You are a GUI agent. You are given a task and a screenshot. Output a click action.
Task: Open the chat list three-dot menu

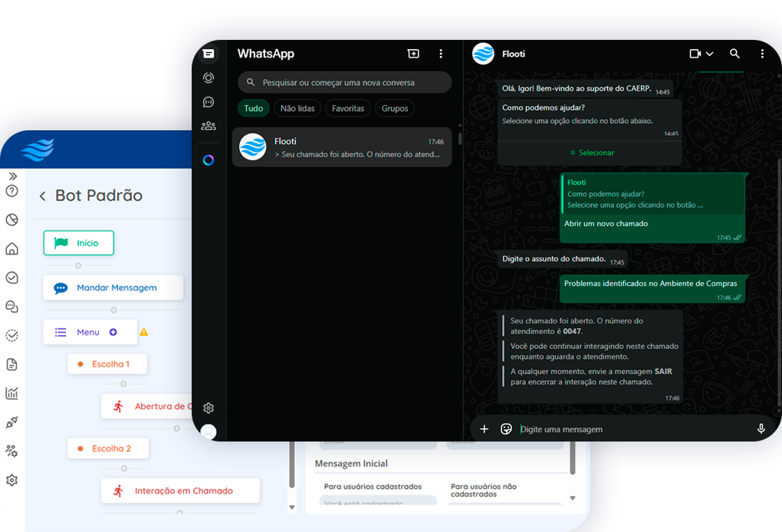click(441, 54)
